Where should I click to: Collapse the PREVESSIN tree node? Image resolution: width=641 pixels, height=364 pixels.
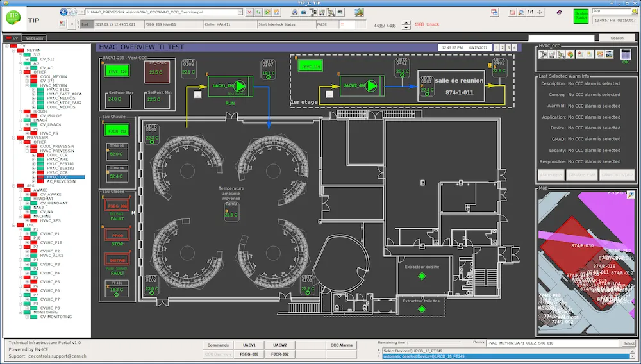(x=13, y=138)
